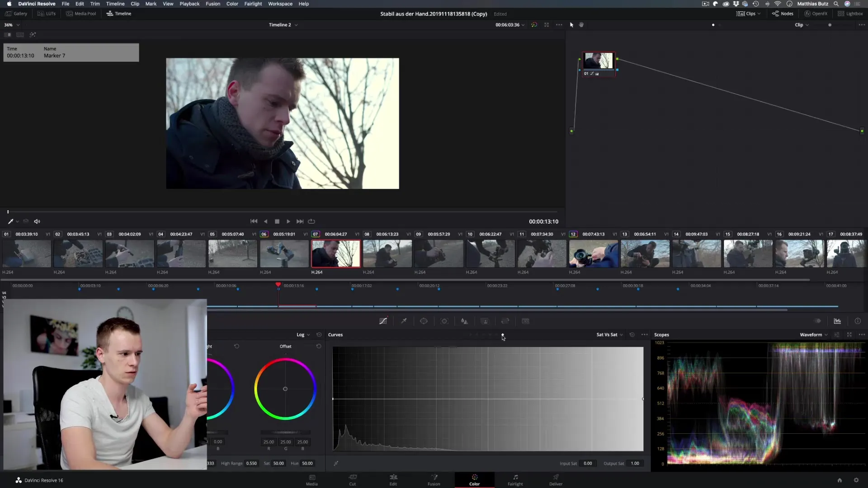Open the Information panel icon
The height and width of the screenshot is (488, 868).
[x=858, y=321]
